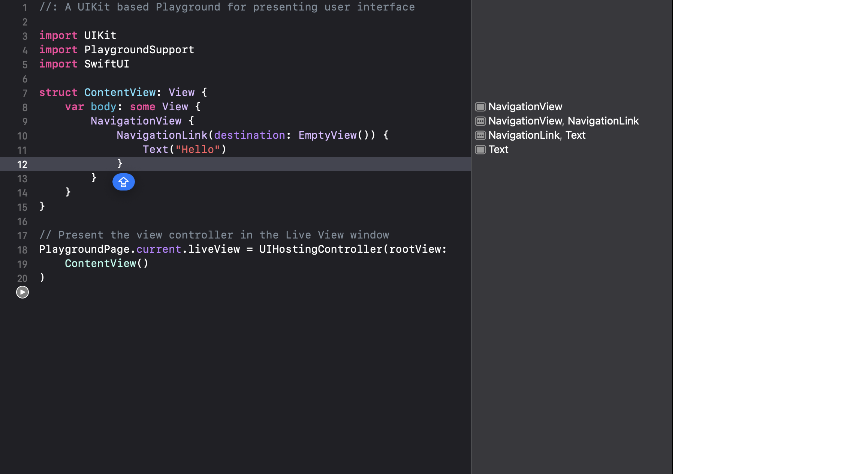Click the Quick Look icon beside NavigationView result
Screen dimensions: 868x474
pos(480,107)
